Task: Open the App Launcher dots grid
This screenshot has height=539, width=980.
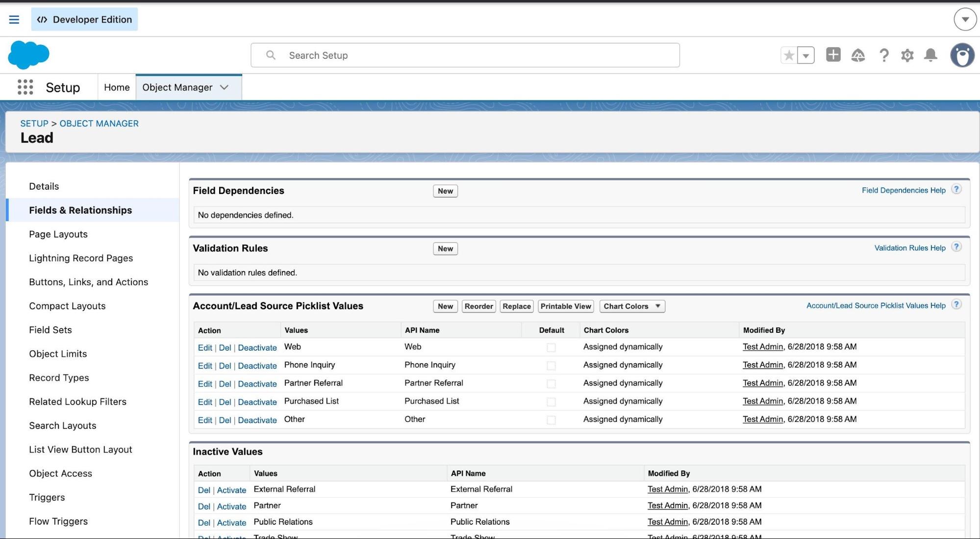Action: (25, 87)
